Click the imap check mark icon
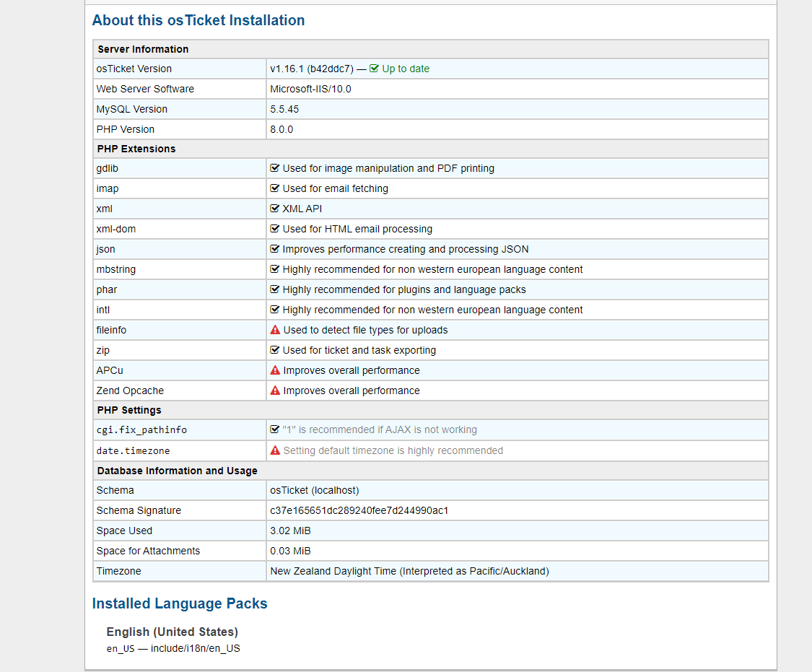This screenshot has height=672, width=812. [x=274, y=188]
